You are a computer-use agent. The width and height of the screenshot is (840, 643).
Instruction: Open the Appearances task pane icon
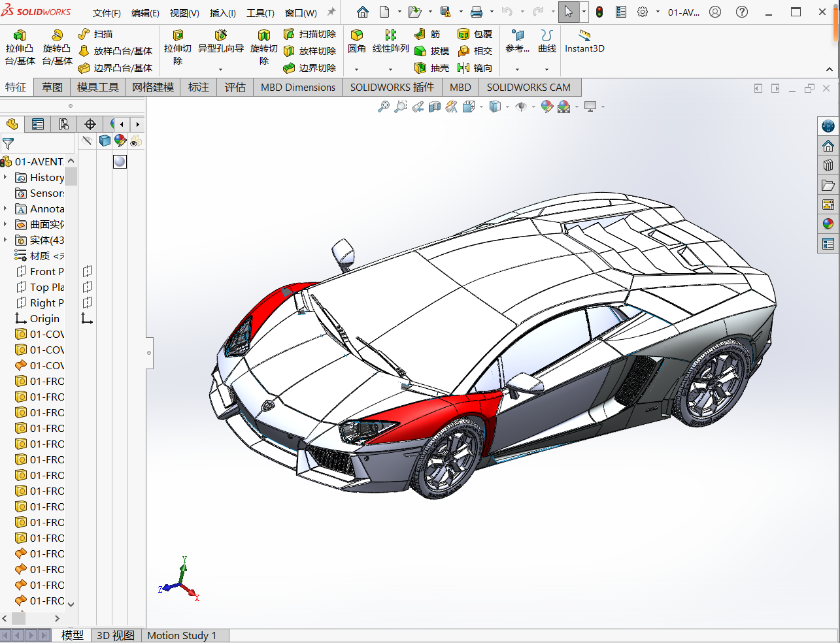828,223
